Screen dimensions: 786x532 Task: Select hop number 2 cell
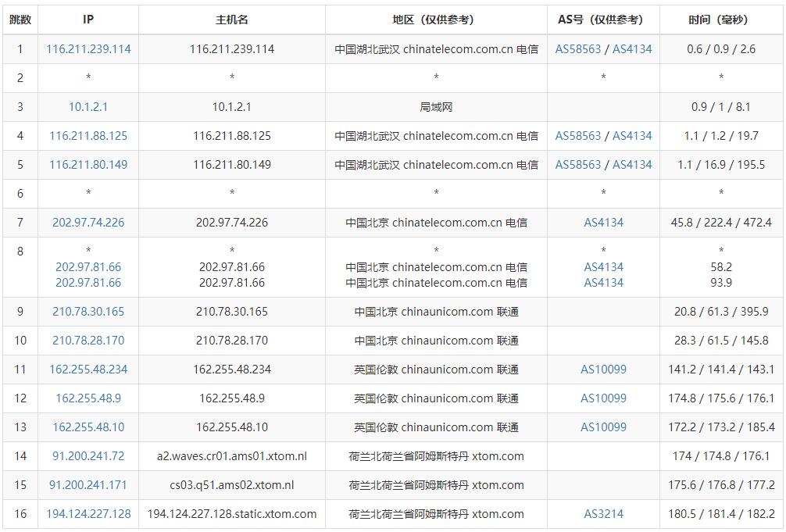click(x=20, y=77)
